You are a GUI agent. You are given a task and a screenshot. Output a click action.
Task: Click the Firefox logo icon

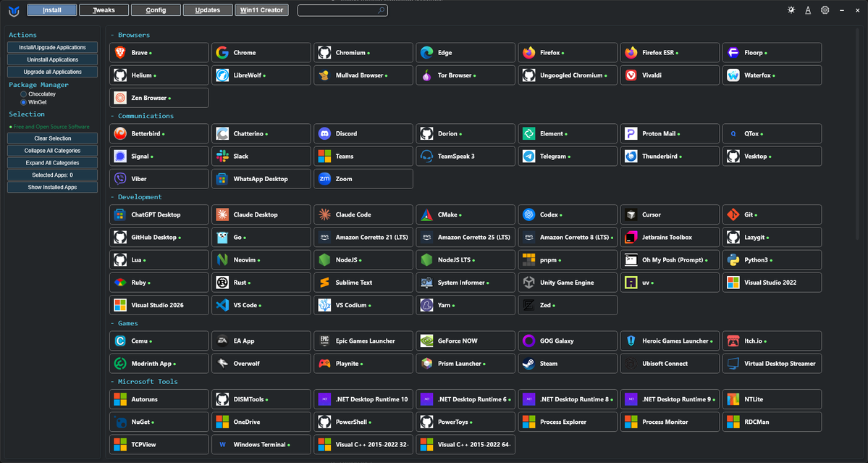pyautogui.click(x=528, y=53)
